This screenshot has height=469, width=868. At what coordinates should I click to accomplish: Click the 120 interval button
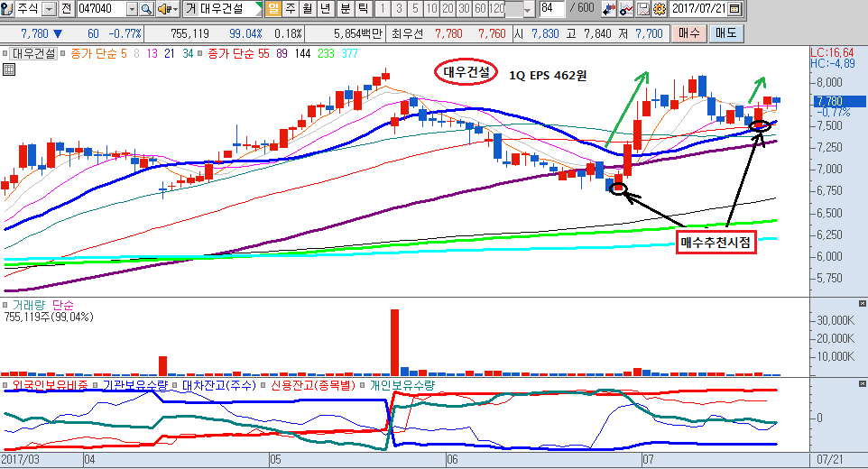coord(497,9)
